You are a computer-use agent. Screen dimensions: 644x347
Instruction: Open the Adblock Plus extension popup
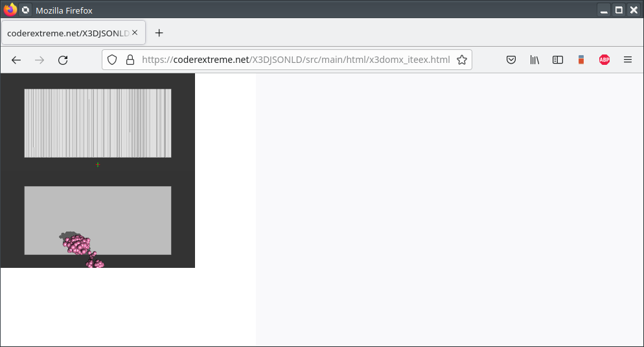pyautogui.click(x=604, y=60)
